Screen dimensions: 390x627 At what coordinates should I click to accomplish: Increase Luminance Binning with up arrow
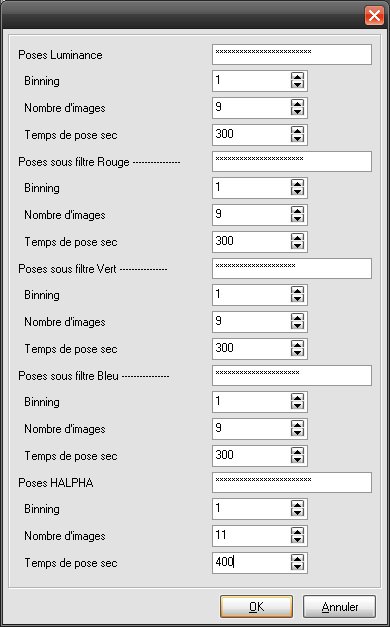297,77
